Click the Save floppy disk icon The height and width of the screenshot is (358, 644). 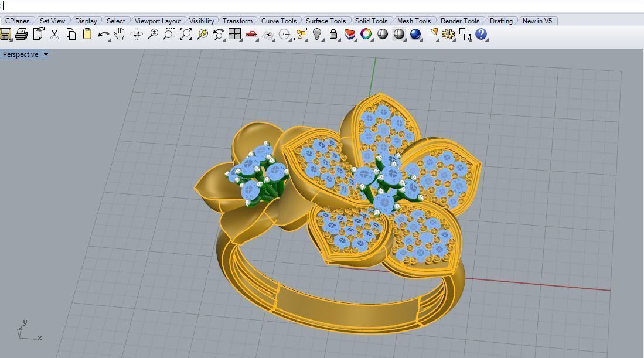click(x=5, y=34)
